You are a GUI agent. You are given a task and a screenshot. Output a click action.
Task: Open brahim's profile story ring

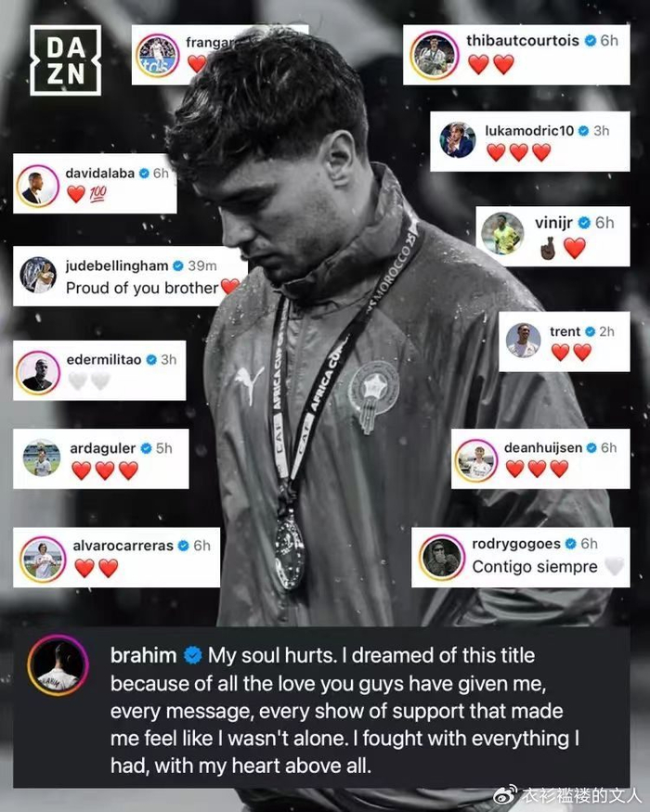(58, 665)
